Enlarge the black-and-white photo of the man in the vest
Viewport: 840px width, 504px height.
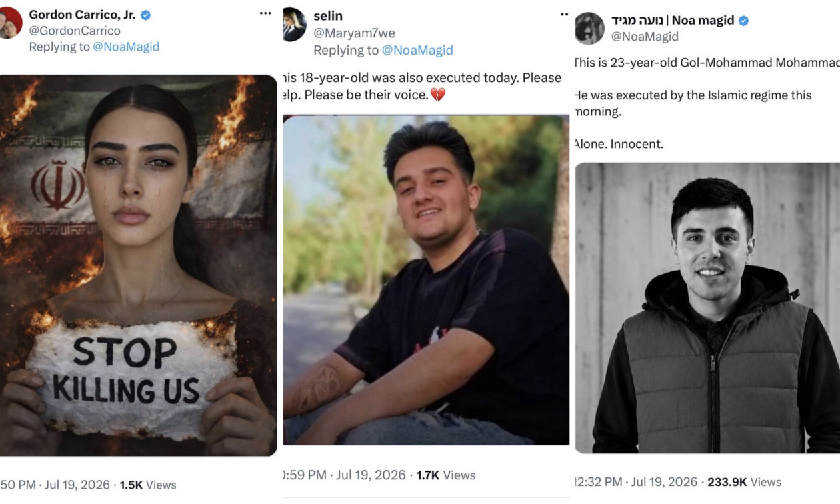pos(707,308)
